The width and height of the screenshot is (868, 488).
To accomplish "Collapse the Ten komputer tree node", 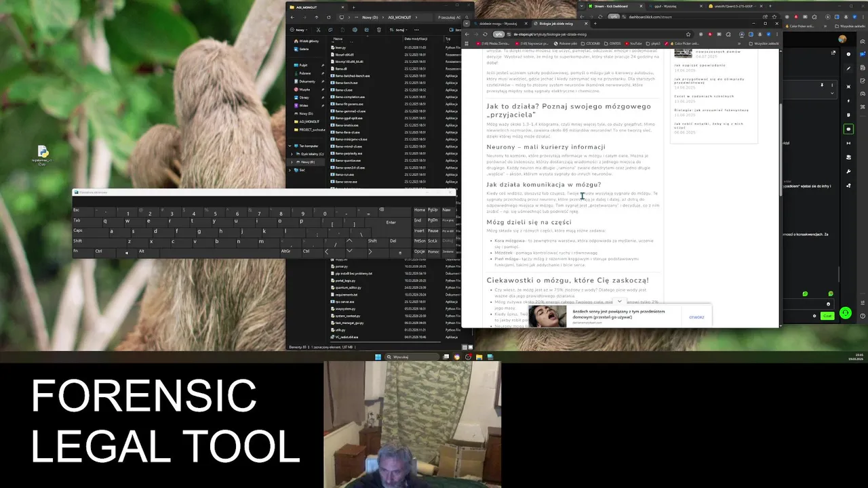I will (290, 146).
